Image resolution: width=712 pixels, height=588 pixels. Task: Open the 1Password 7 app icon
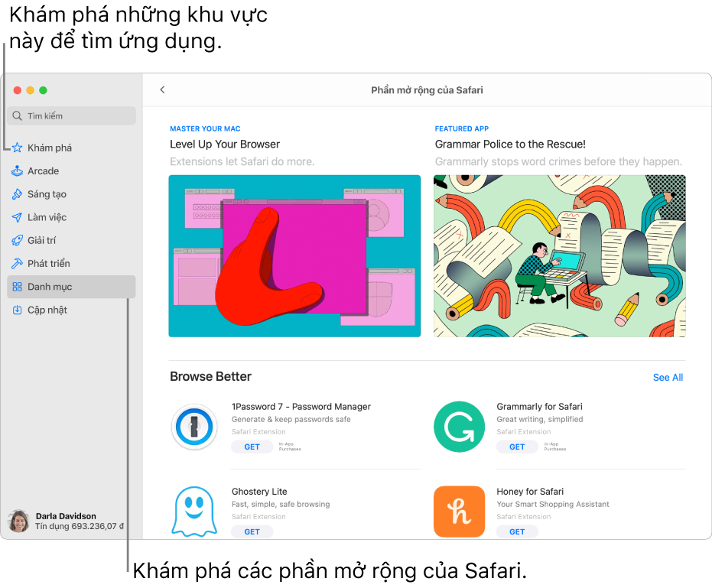click(194, 427)
